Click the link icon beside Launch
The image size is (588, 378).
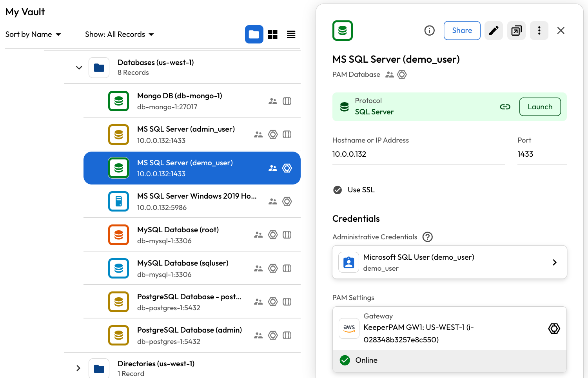coord(505,107)
